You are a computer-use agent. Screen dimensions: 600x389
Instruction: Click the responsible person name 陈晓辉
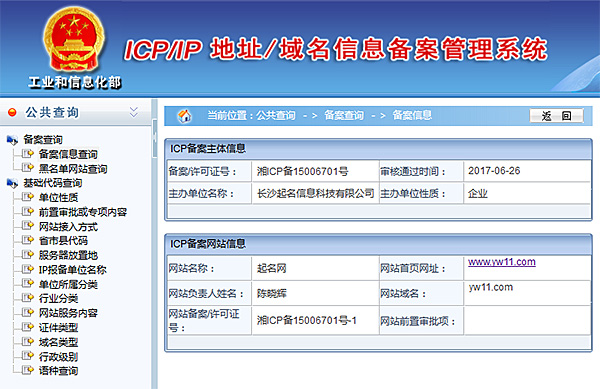271,294
